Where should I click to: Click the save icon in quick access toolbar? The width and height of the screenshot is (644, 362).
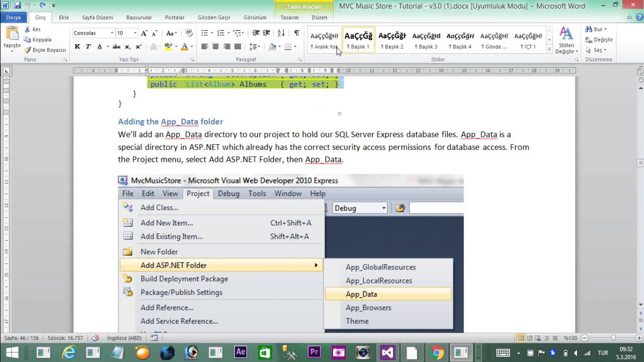tap(18, 6)
